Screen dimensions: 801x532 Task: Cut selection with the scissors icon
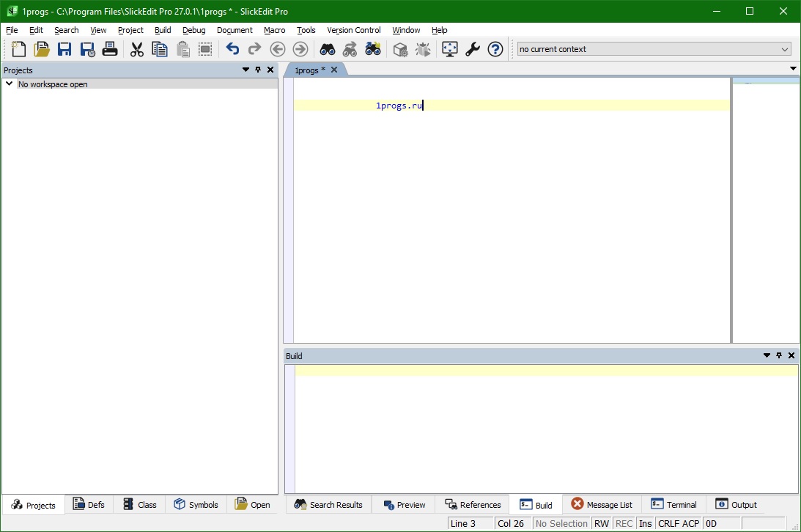click(137, 49)
